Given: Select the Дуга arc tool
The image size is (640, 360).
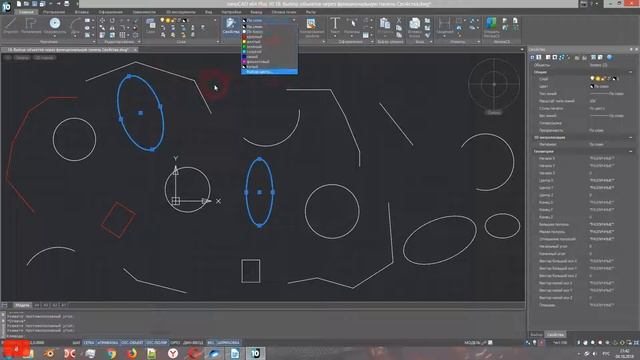Looking at the screenshot, I should point(76,24).
